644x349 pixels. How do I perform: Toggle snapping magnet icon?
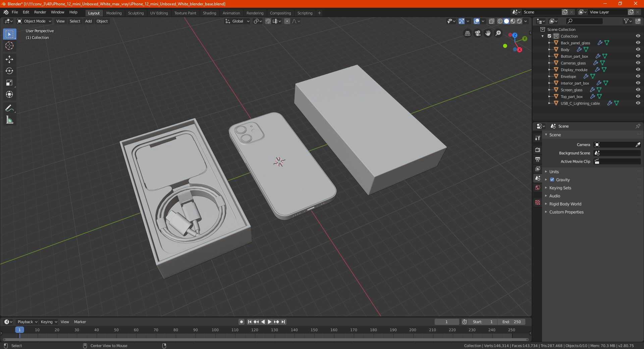[268, 21]
